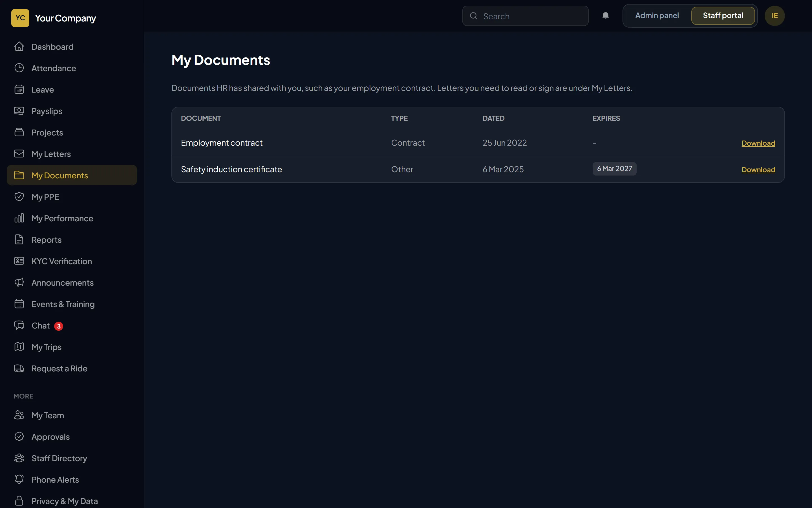Click the Dashboard home icon
Image resolution: width=812 pixels, height=508 pixels.
(19, 46)
